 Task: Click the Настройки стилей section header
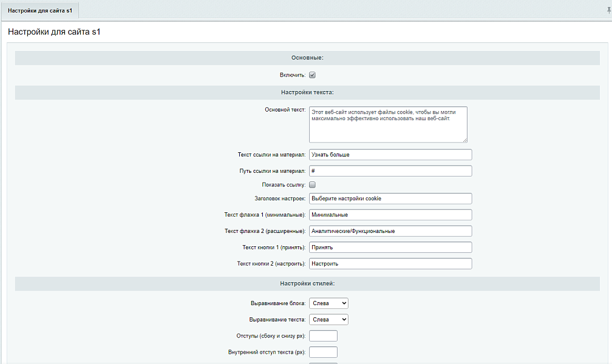click(307, 283)
